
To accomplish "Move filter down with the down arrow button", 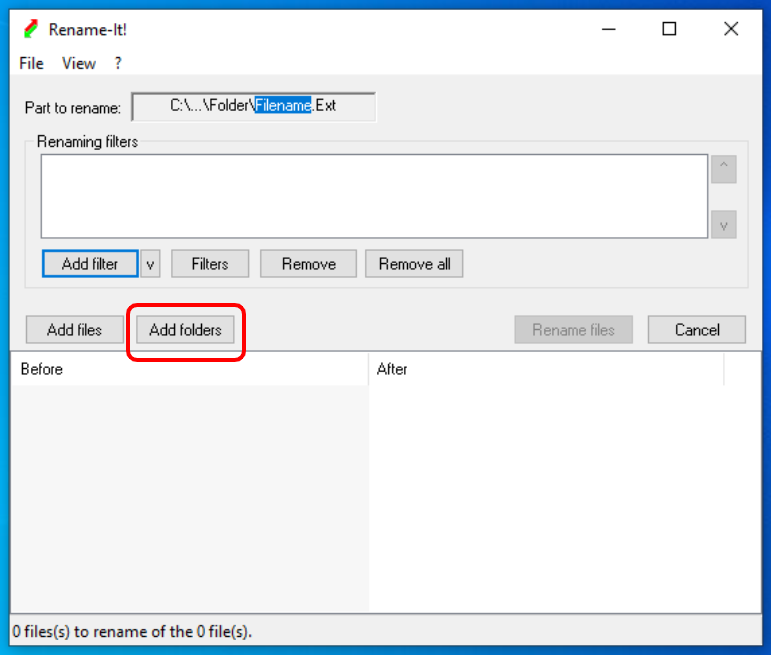I will tap(723, 225).
